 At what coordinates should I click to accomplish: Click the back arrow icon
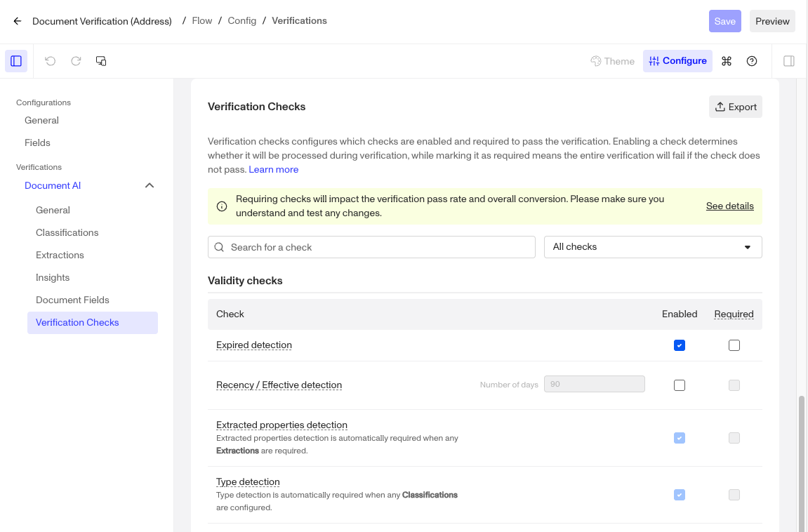18,21
